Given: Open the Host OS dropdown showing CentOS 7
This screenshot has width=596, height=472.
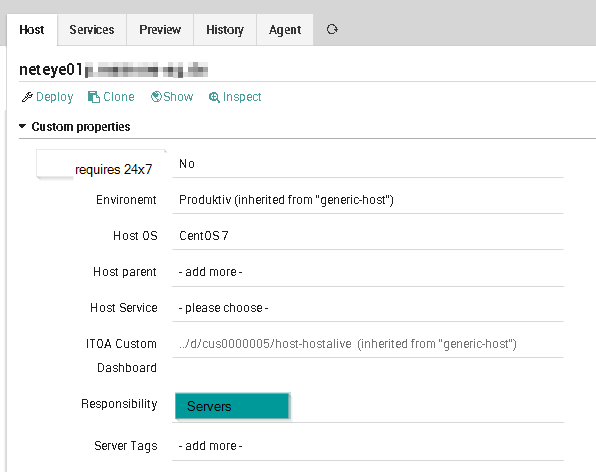Looking at the screenshot, I should (x=368, y=236).
